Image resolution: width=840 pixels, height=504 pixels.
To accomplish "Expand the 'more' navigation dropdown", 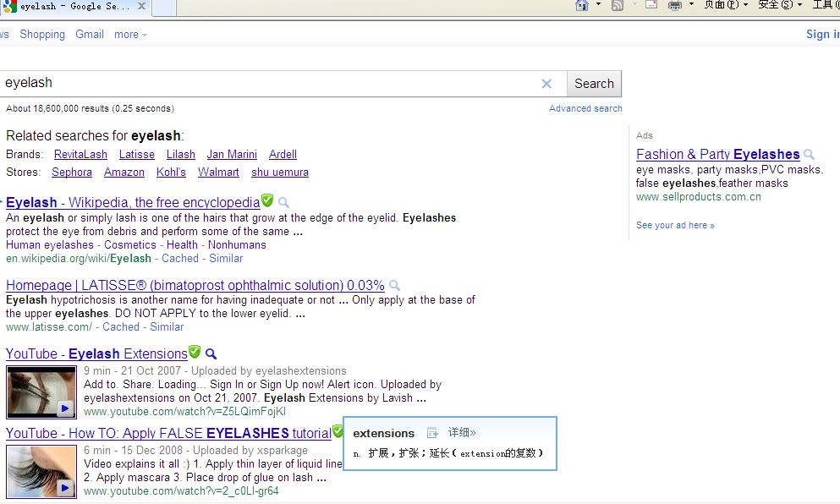I will (x=130, y=35).
